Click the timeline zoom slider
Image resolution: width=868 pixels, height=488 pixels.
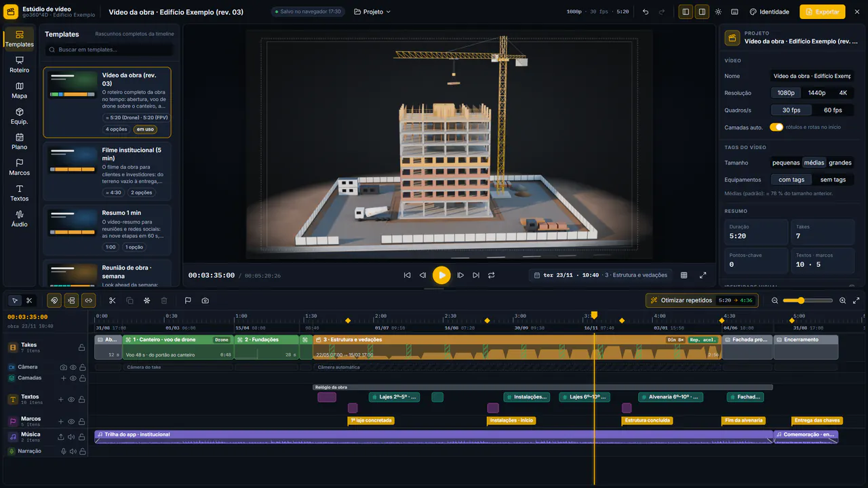tap(808, 300)
